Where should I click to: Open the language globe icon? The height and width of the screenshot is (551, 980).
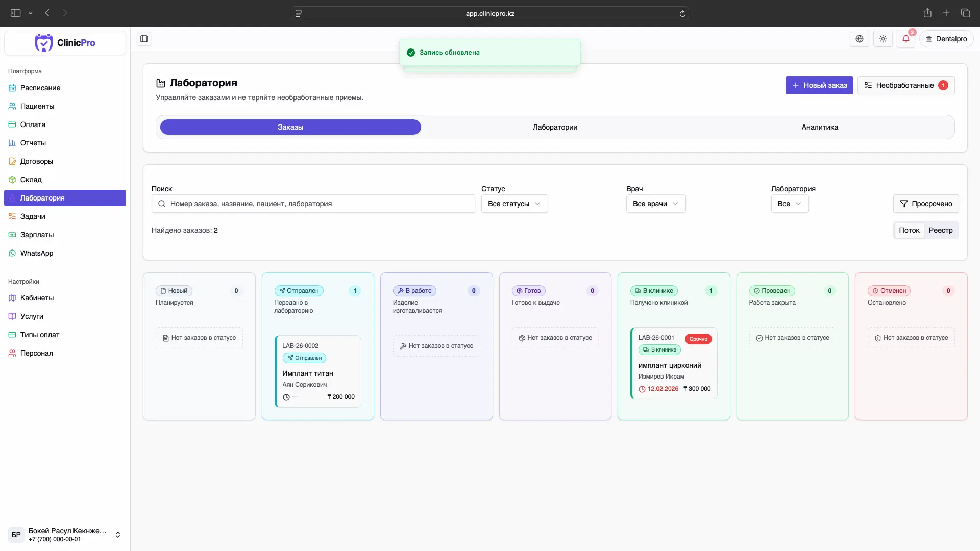(x=860, y=39)
